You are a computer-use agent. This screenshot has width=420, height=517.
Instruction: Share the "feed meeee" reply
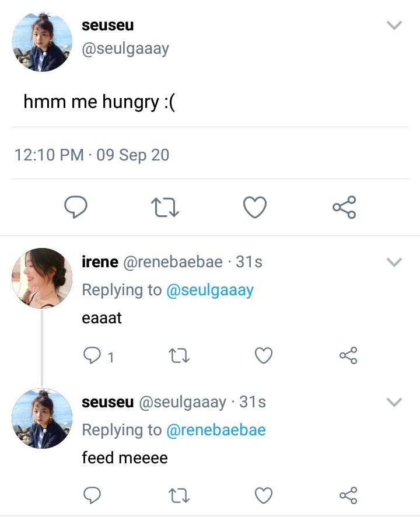pos(348,495)
